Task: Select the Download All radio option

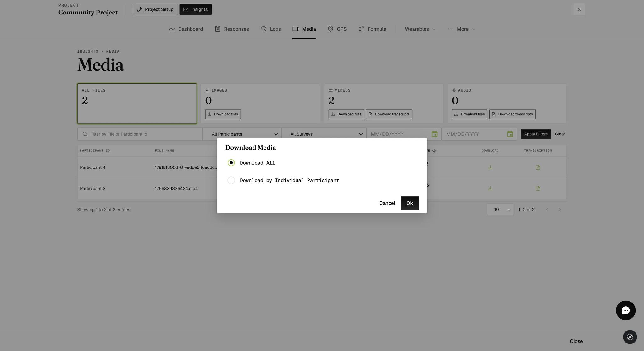Action: (x=231, y=163)
